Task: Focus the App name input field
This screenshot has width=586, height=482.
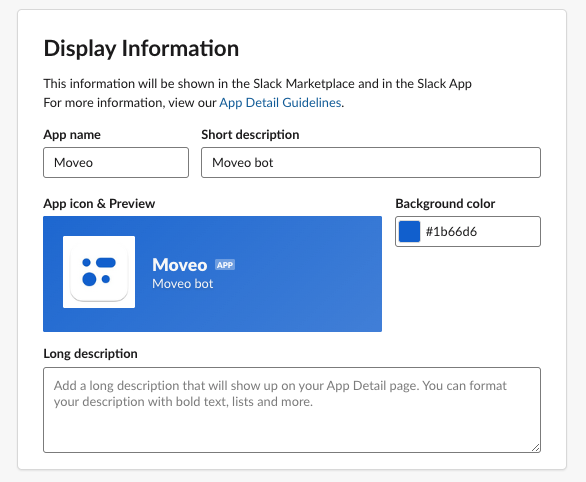Action: (x=116, y=163)
